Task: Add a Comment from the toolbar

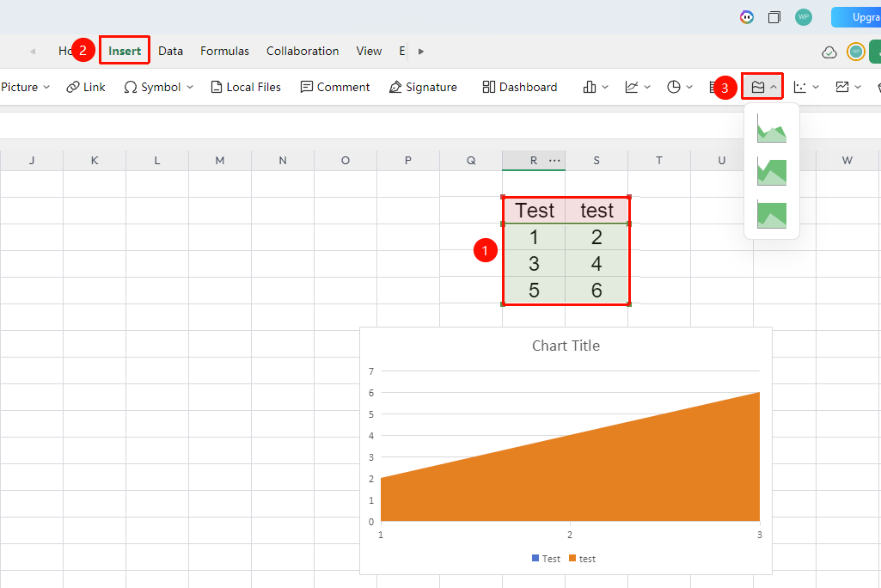Action: tap(335, 87)
